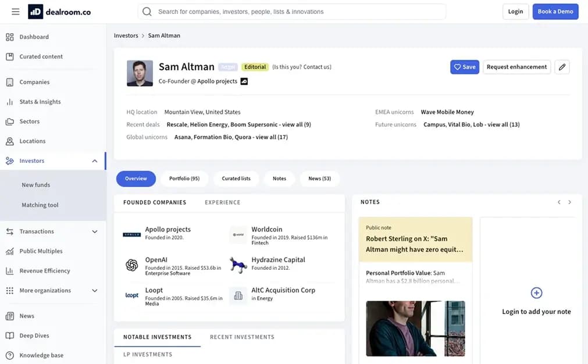Click the Login button
The width and height of the screenshot is (588, 364).
[515, 12]
